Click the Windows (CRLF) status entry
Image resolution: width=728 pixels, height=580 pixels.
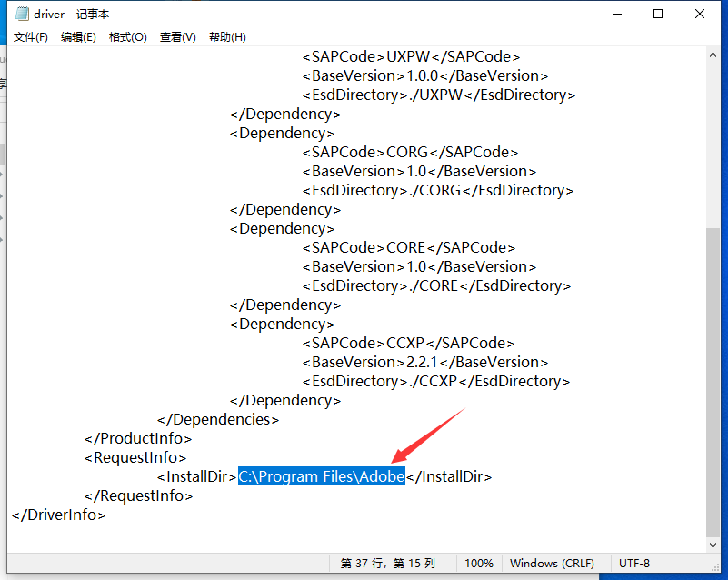(x=552, y=564)
